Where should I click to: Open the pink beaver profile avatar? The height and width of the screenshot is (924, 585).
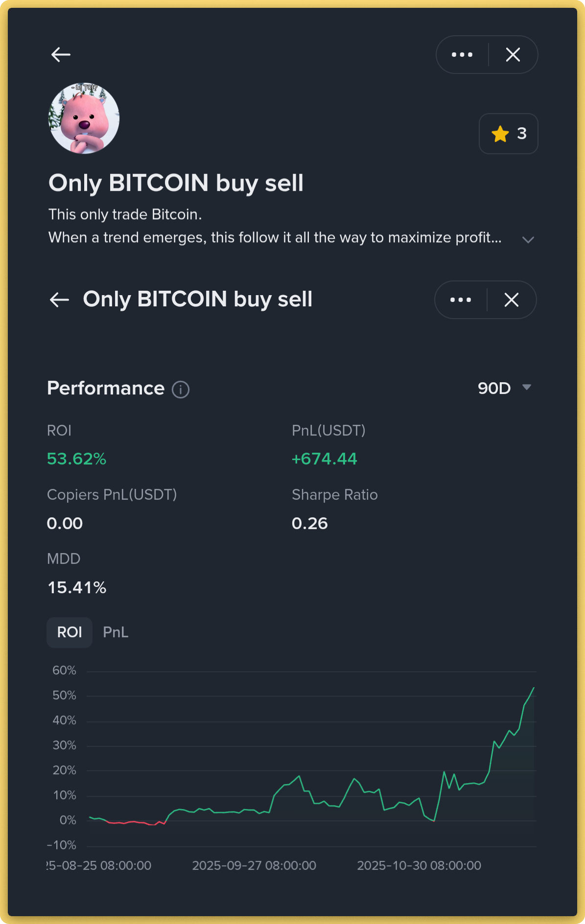pos(84,118)
